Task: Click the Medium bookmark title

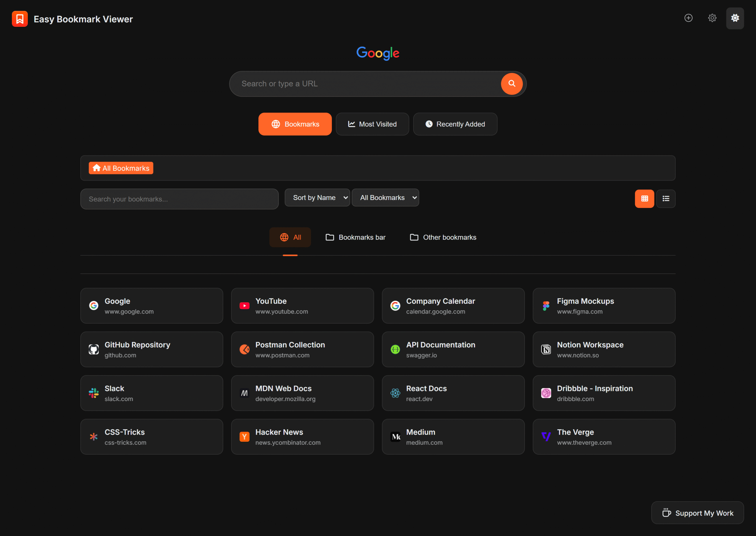Action: point(421,432)
